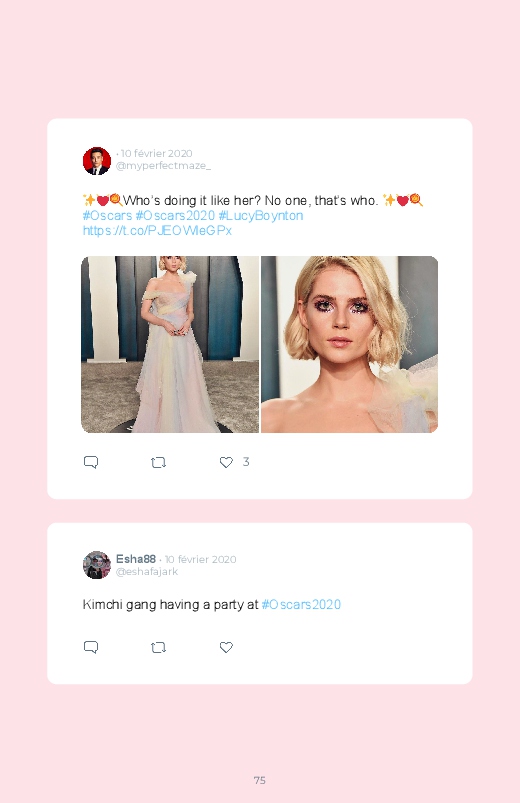Open #Oscars2020 hashtag in the Esha88 tweet
Viewport: 520px width, 803px height.
click(301, 605)
